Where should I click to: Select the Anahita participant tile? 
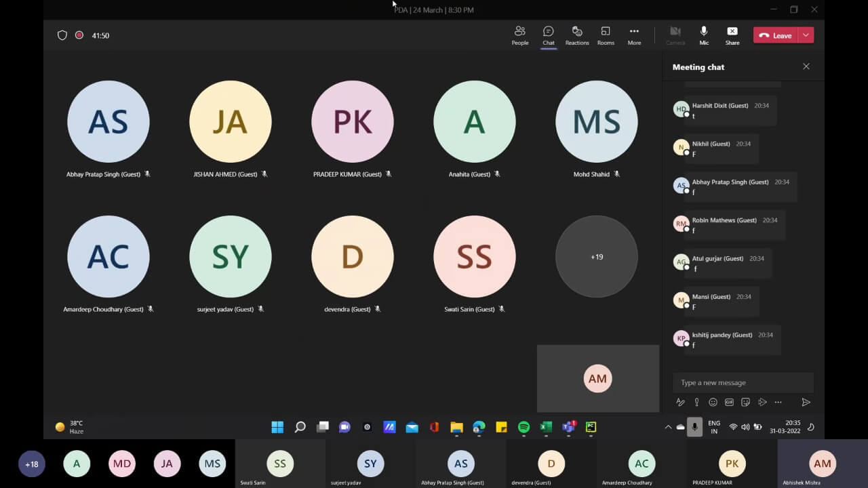pyautogui.click(x=475, y=129)
